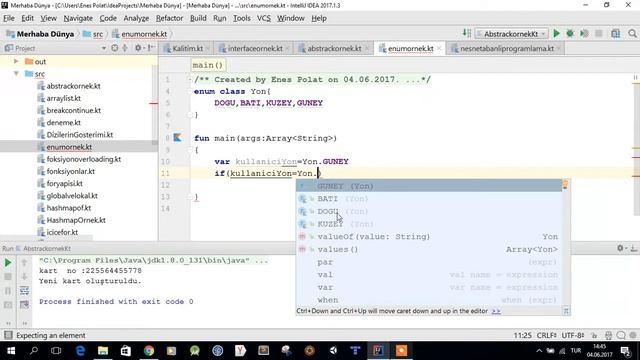Open the Windows Start menu
The height and width of the screenshot is (360, 640).
tap(11, 351)
